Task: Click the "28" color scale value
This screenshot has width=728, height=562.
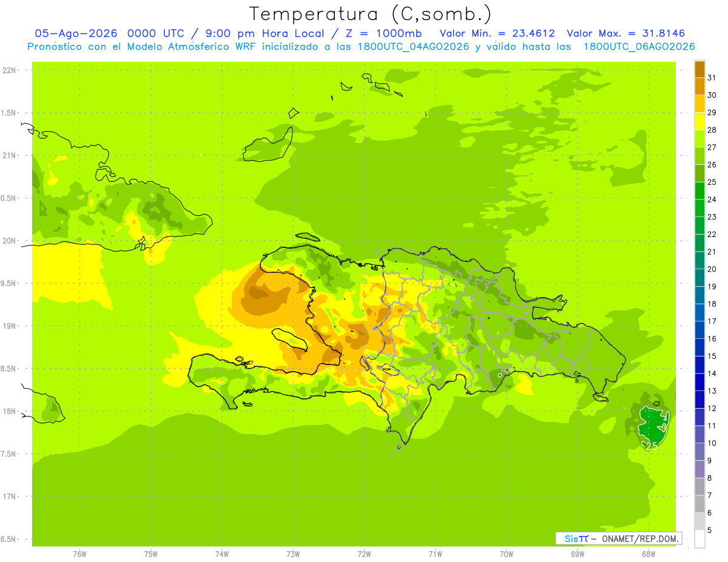Action: coord(712,130)
